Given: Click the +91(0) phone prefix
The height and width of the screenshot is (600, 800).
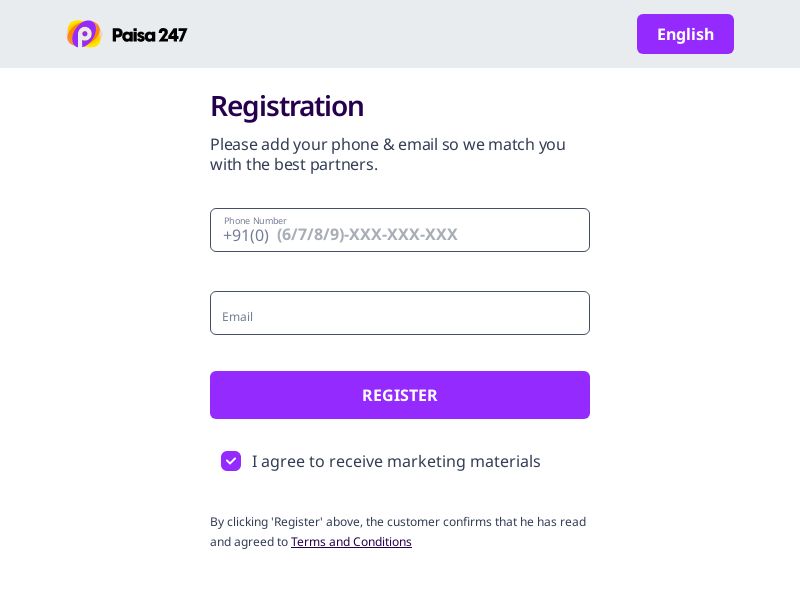Looking at the screenshot, I should point(246,235).
